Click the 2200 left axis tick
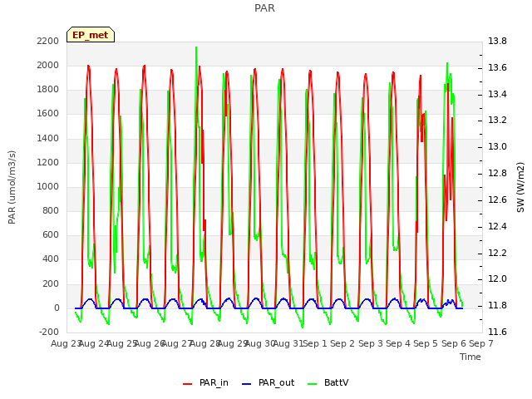The height and width of the screenshot is (399, 532). 48,41
